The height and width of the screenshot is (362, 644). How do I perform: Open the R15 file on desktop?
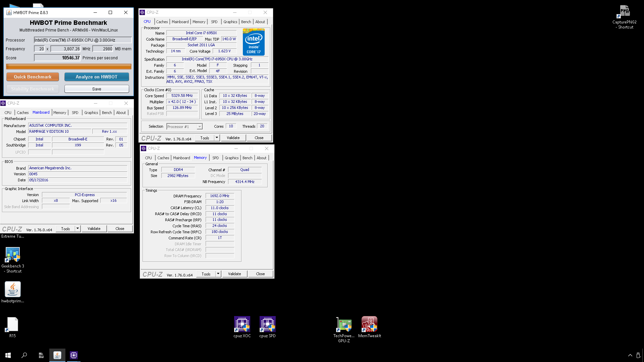pyautogui.click(x=12, y=327)
